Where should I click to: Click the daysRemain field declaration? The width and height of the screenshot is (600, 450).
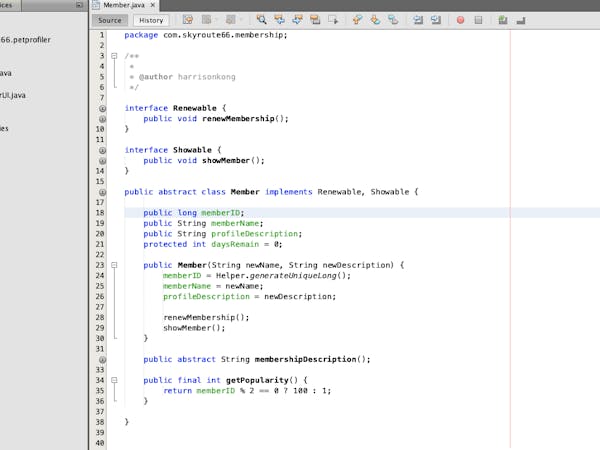(235, 244)
